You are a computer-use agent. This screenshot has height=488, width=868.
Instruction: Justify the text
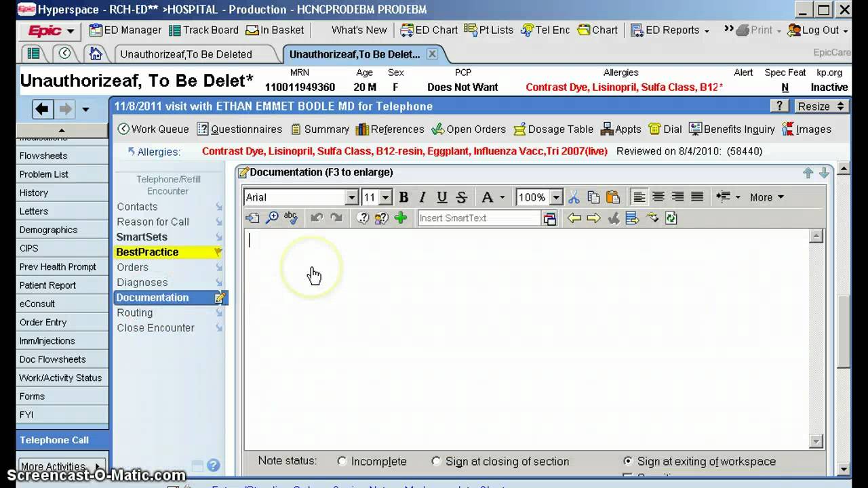click(x=696, y=197)
